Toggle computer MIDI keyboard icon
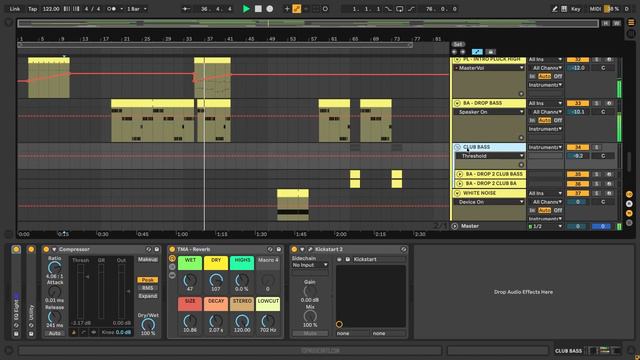This screenshot has width=640, height=360. click(564, 9)
